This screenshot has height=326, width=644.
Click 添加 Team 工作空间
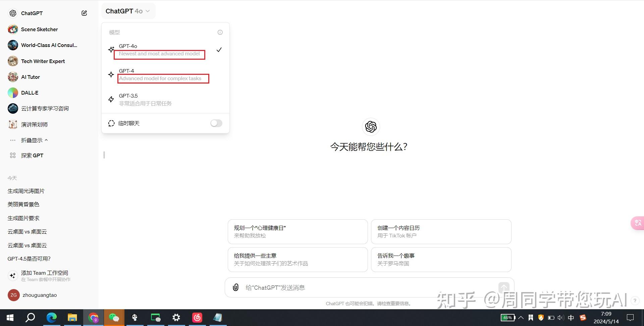[x=45, y=273]
